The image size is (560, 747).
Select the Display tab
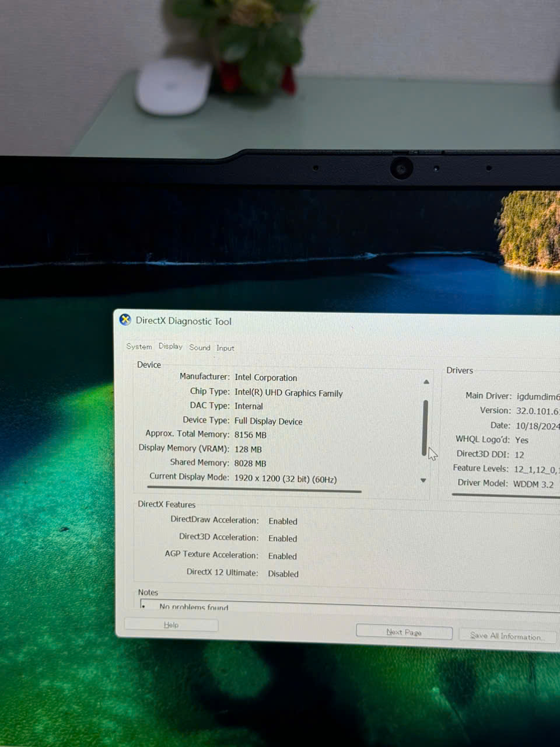(x=170, y=346)
